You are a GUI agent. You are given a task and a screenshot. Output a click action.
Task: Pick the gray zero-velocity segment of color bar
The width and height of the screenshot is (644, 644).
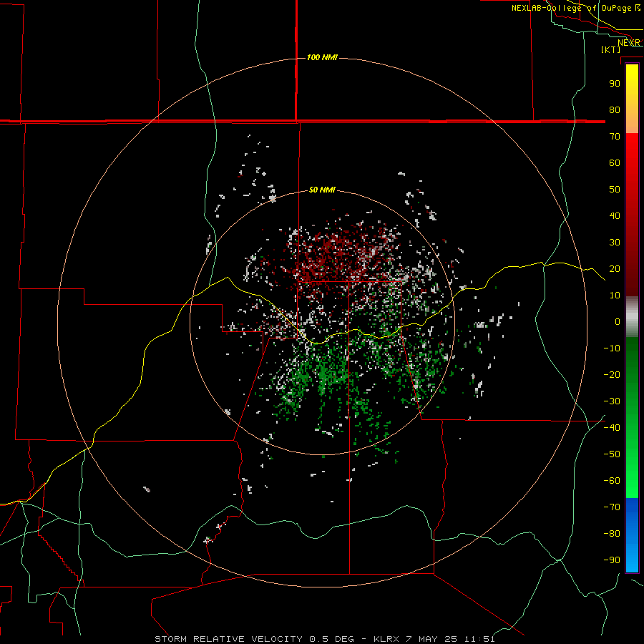[x=632, y=317]
